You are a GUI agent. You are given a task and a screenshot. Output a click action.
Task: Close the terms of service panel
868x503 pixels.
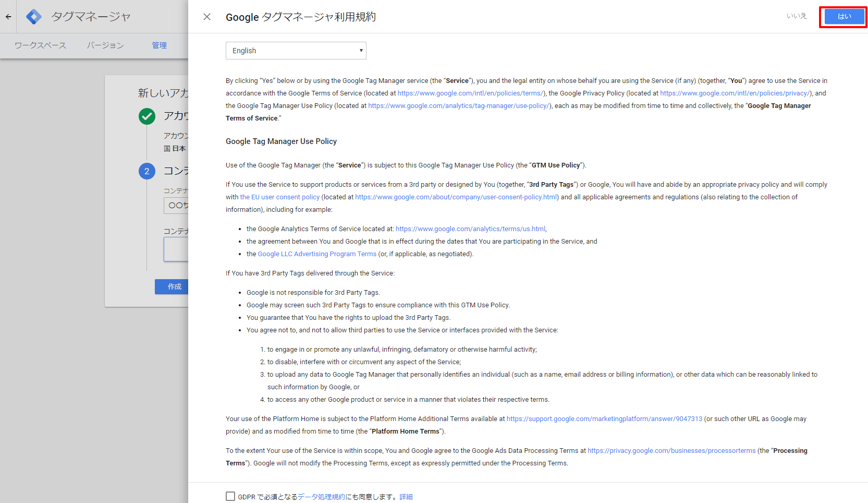tap(207, 17)
